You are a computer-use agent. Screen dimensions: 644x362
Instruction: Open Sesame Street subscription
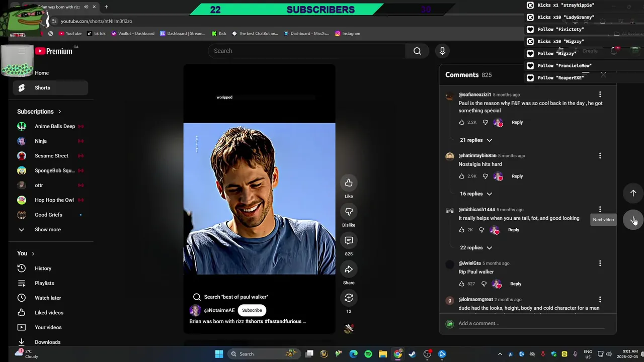(x=50, y=156)
